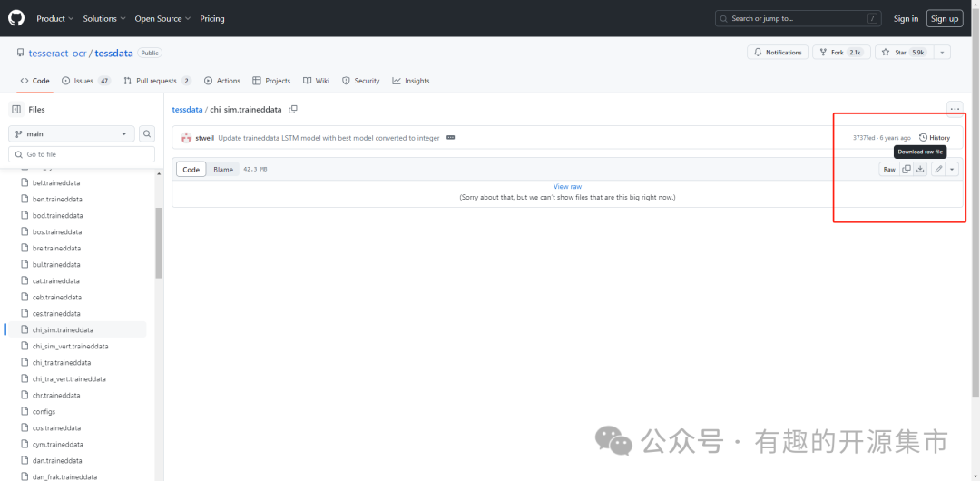Open the main branch selector
This screenshot has width=980, height=481.
point(72,133)
